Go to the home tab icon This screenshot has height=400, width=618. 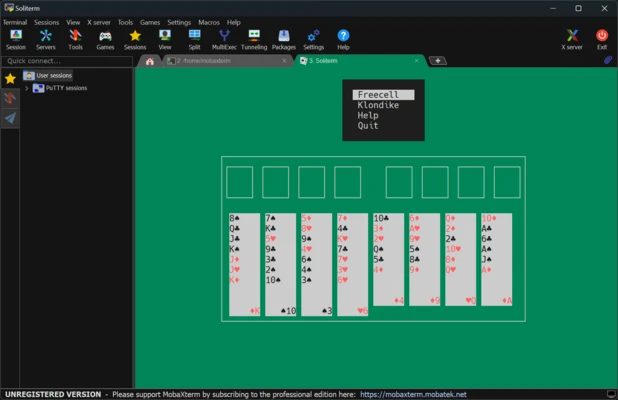coord(149,61)
